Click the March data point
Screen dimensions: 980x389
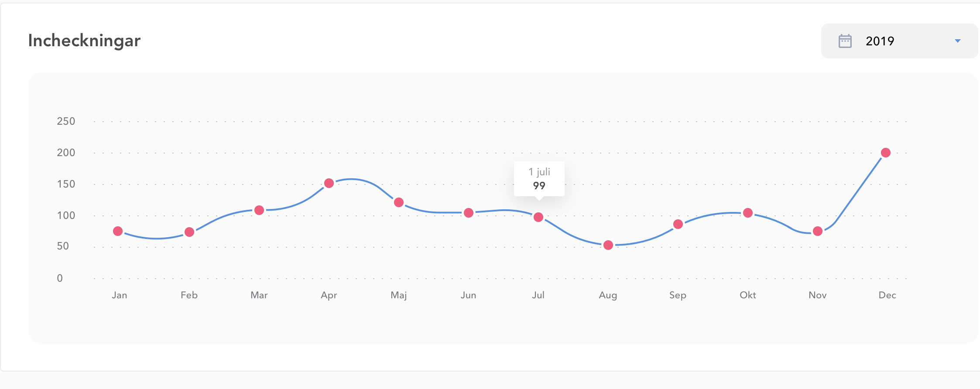(x=259, y=210)
